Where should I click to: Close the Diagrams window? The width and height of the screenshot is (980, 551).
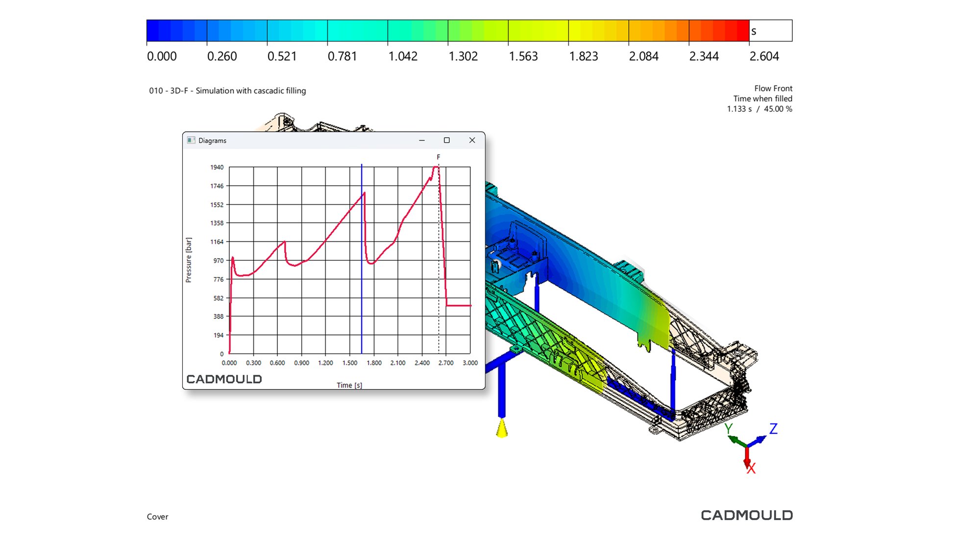click(x=472, y=140)
